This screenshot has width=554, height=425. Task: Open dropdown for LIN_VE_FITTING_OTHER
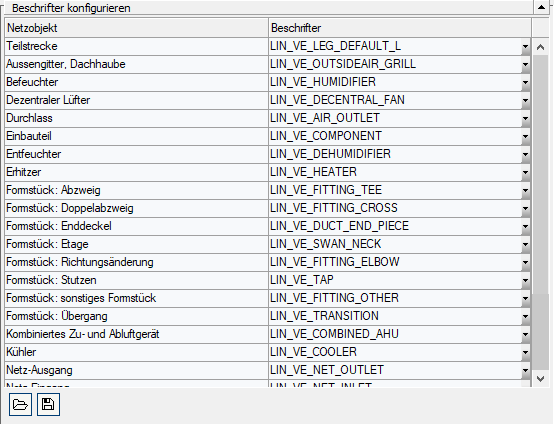point(525,299)
